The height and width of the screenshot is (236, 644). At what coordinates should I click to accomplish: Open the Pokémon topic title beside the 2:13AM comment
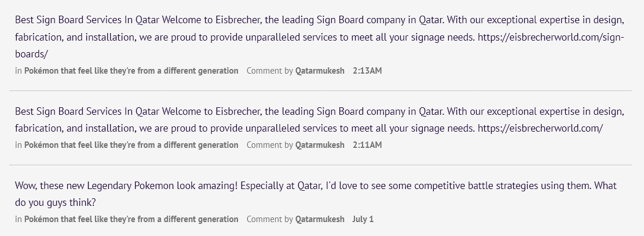(x=131, y=71)
